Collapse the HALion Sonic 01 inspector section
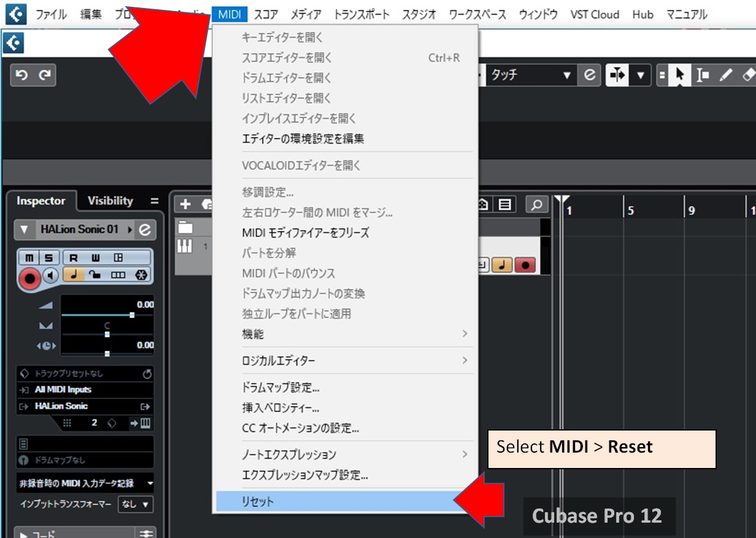This screenshot has height=538, width=756. (x=23, y=230)
